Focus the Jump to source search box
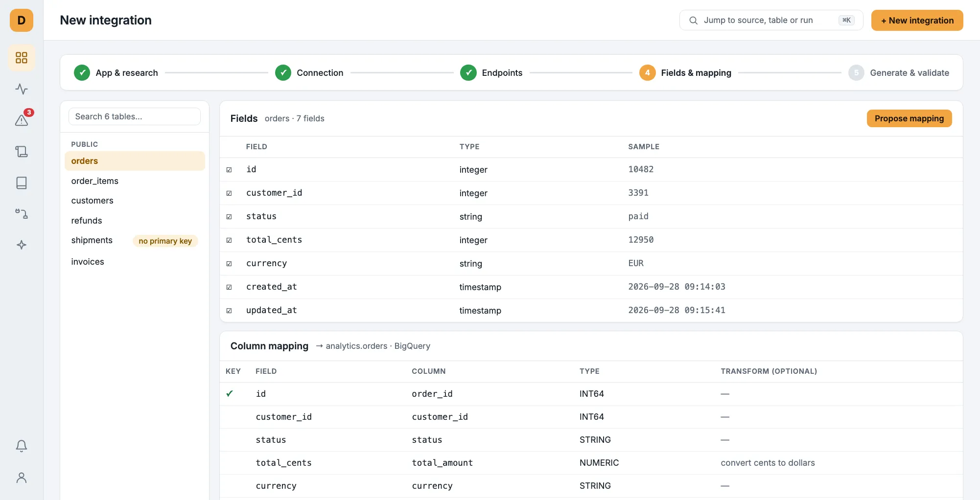Viewport: 980px width, 500px height. (x=771, y=21)
